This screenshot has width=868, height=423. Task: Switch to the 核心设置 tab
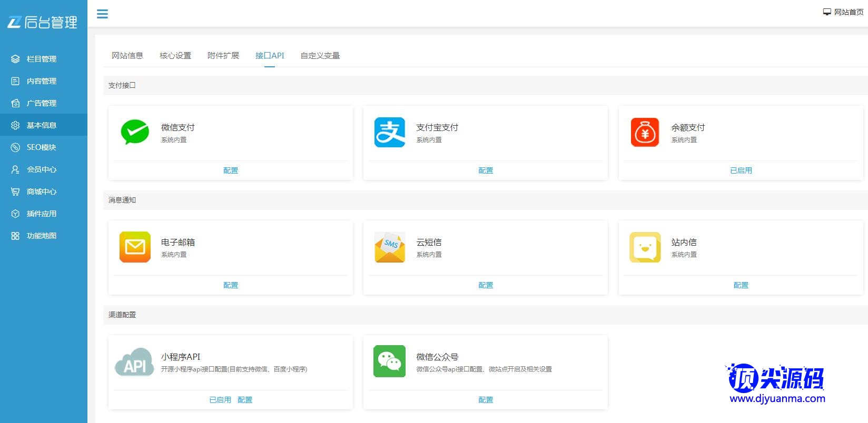coord(175,56)
